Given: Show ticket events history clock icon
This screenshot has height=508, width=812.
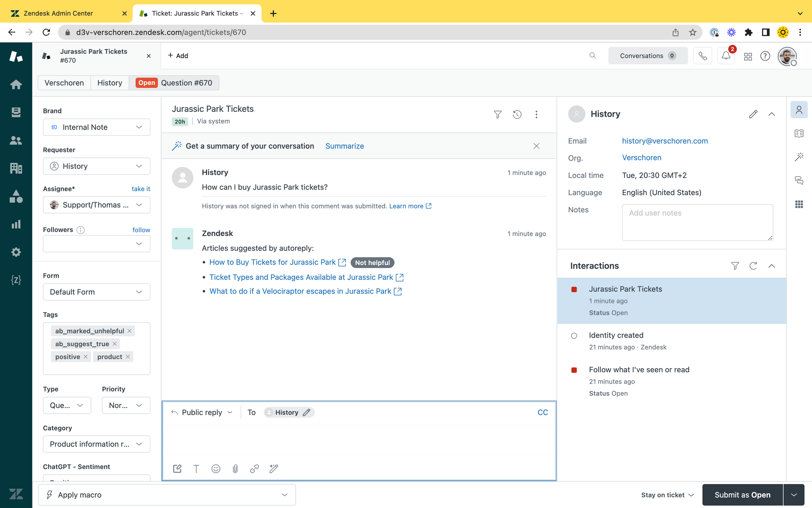Looking at the screenshot, I should (x=517, y=115).
